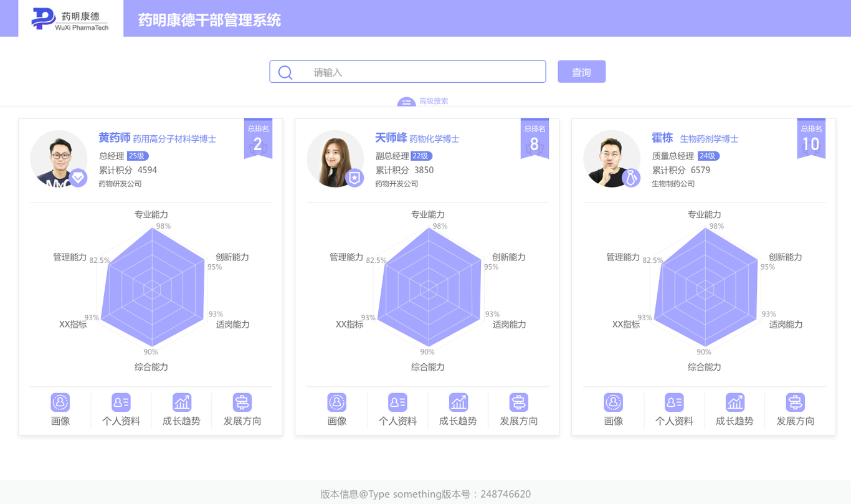The image size is (851, 504).
Task: Click the shield badge on 天师峰's avatar
Action: click(354, 178)
